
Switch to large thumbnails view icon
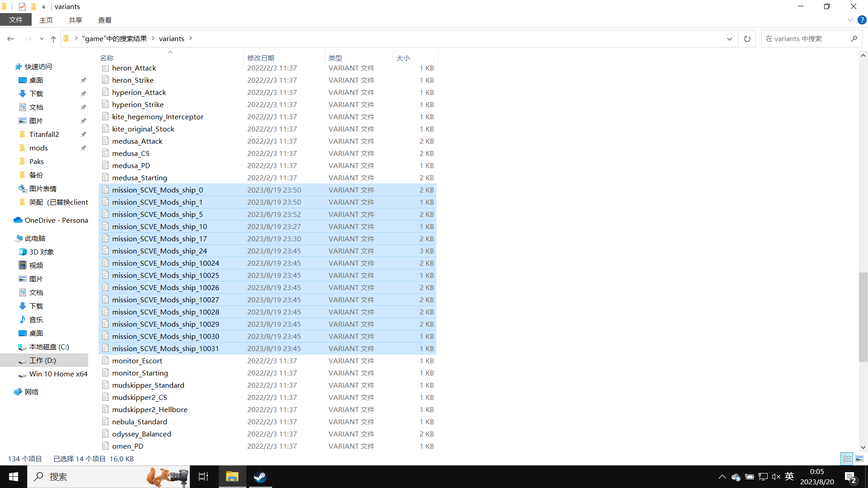click(x=859, y=459)
